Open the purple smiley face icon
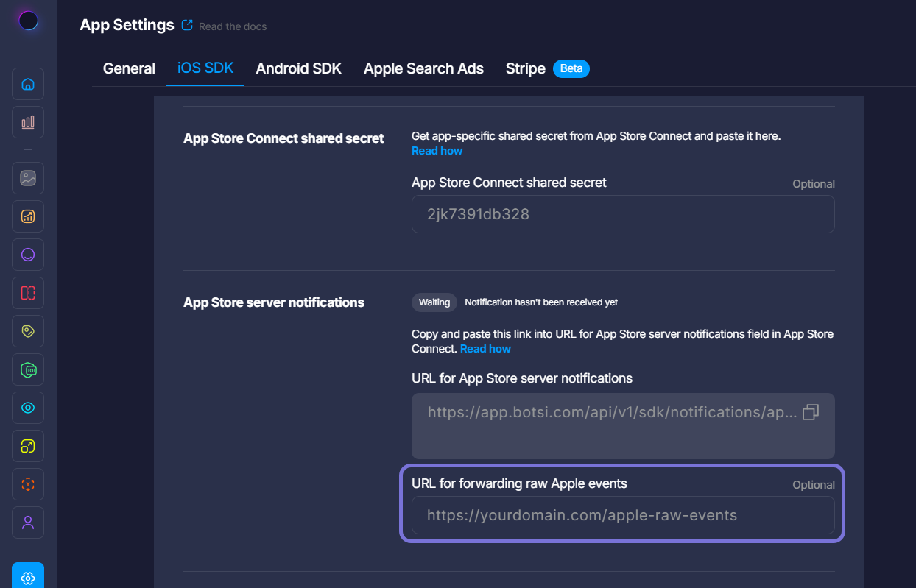Image resolution: width=916 pixels, height=588 pixels. coord(28,255)
